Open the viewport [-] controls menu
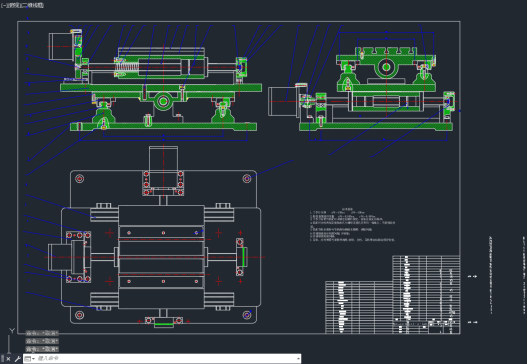The image size is (527, 364). 4,5
